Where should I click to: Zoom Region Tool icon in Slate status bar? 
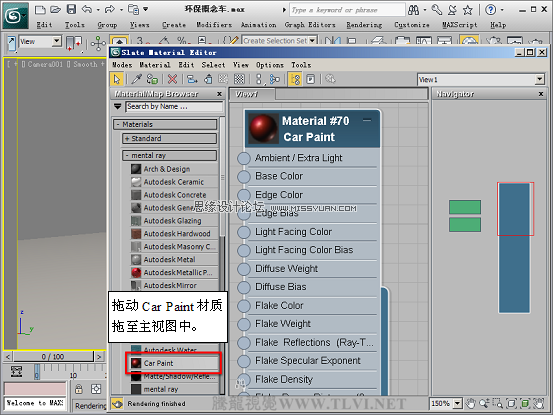(498, 403)
